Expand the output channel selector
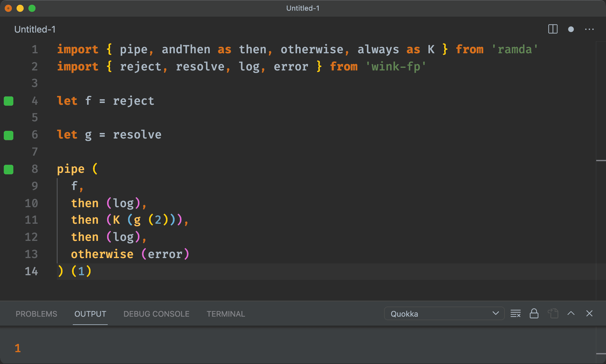The height and width of the screenshot is (364, 606). click(497, 314)
